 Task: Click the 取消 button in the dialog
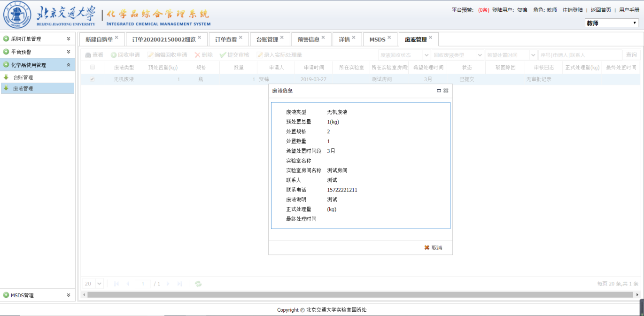coord(433,247)
